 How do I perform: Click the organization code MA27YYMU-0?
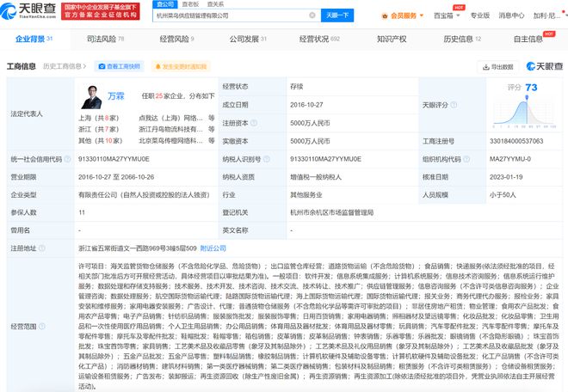[510, 159]
